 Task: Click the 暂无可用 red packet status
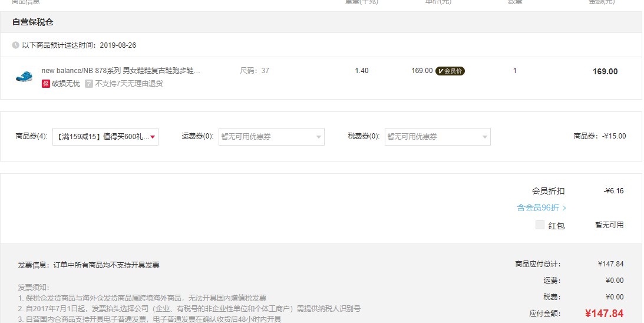(x=609, y=225)
